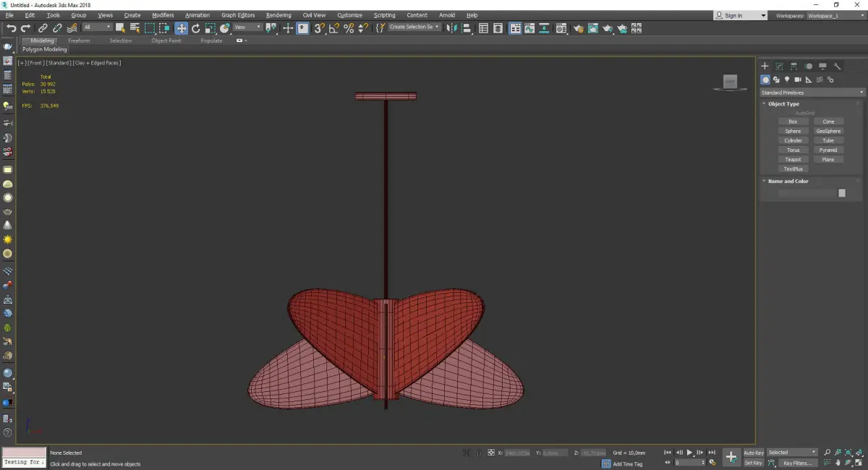
Task: Click the Mirror tool icon
Action: (x=451, y=28)
